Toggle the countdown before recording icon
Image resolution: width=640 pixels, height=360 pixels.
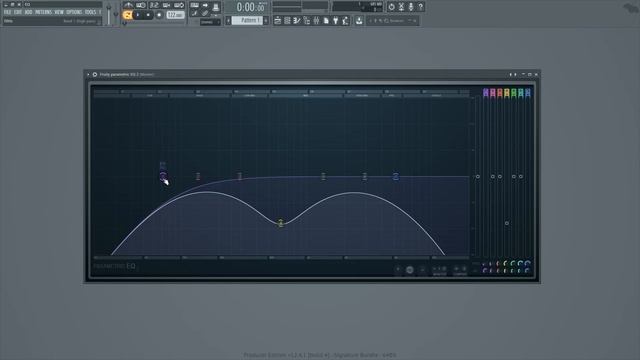154,5
